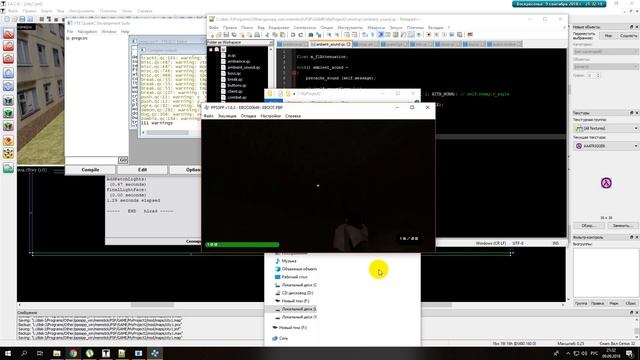Select the Magnify tool in J.A.C.K. sidebar
The image size is (640, 360).
pyautogui.click(x=8, y=46)
